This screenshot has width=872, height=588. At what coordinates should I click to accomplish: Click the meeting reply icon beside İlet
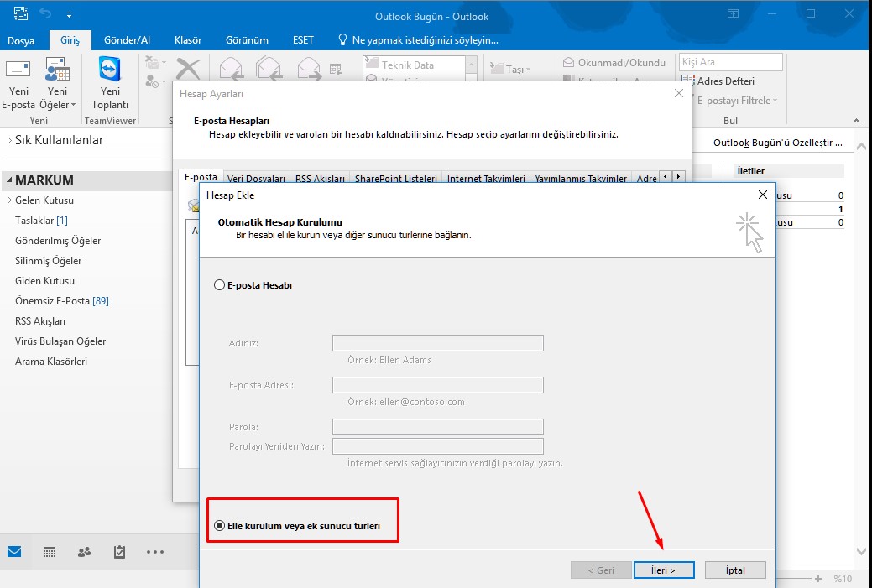tap(336, 70)
